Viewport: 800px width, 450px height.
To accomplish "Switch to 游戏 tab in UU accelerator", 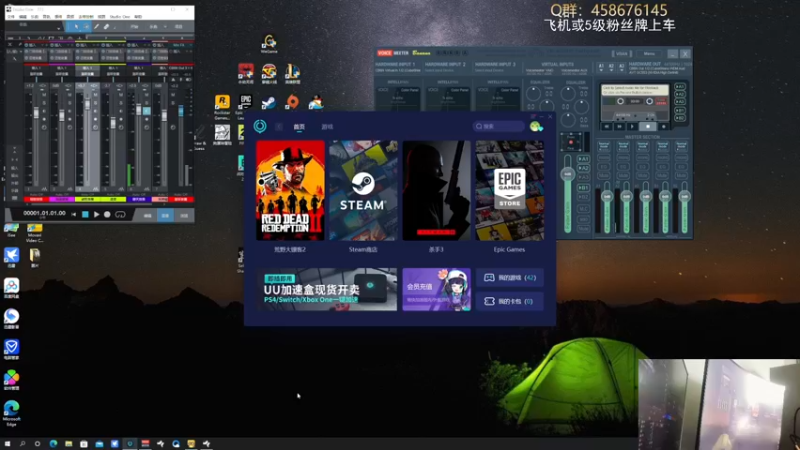I will [x=327, y=127].
